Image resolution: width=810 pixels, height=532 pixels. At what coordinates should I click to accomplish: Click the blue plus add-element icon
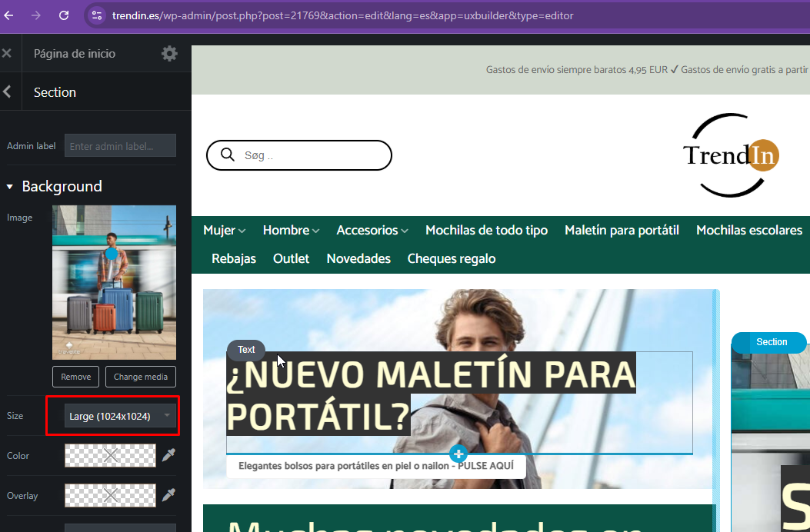pos(458,454)
